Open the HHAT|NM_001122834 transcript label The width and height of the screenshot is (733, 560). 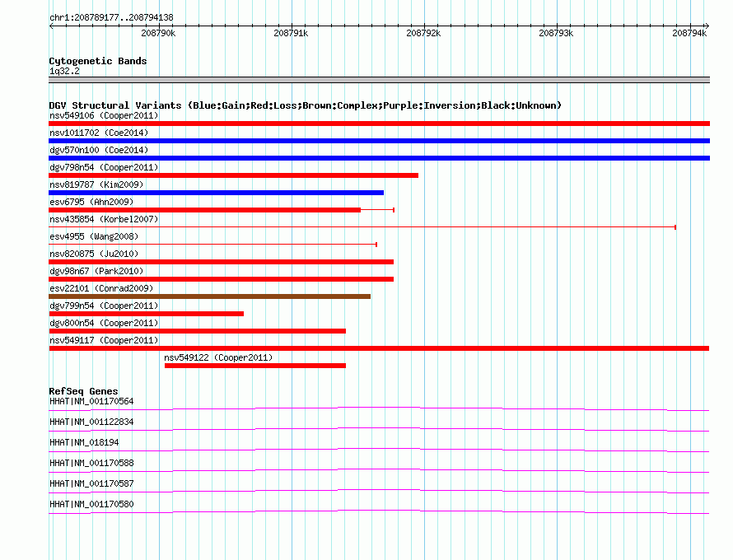91,422
